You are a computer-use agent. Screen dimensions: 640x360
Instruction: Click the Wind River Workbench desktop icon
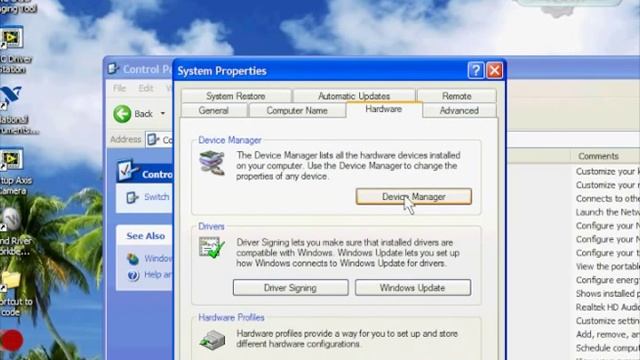[11, 220]
